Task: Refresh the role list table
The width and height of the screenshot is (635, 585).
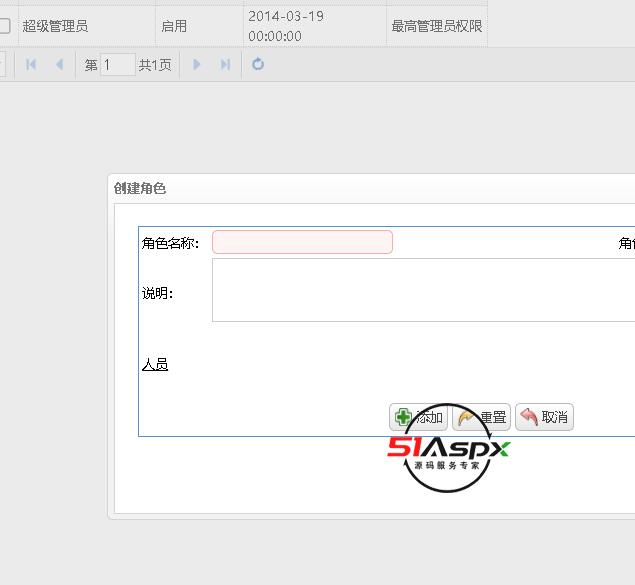Action: [x=258, y=64]
